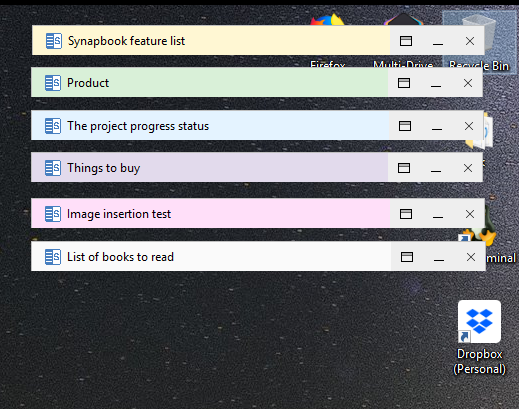Minimize the 'Image insertion test' note
The image size is (519, 409).
(438, 217)
